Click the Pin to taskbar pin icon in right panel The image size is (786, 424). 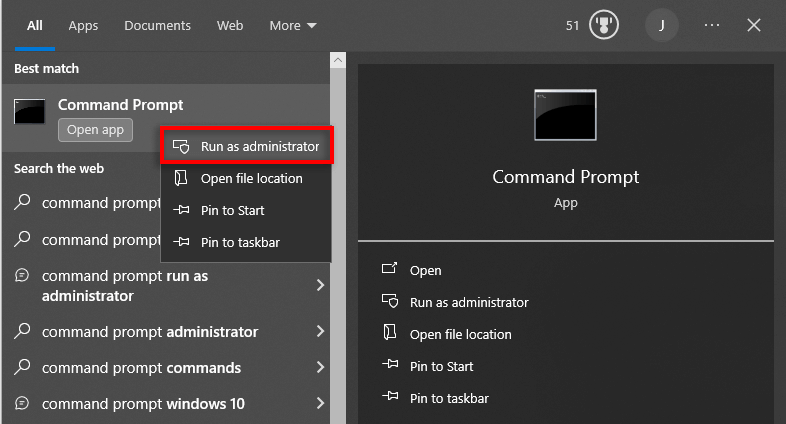point(390,398)
